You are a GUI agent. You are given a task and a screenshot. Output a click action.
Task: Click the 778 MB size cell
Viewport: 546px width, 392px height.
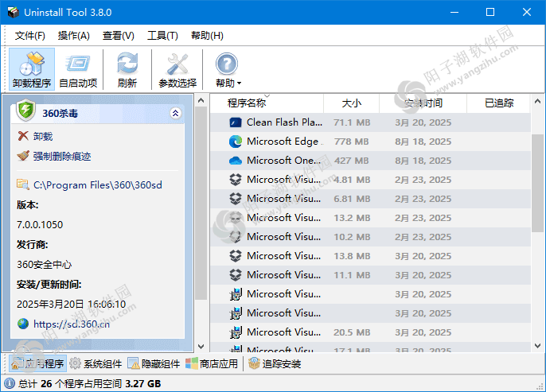click(x=351, y=142)
